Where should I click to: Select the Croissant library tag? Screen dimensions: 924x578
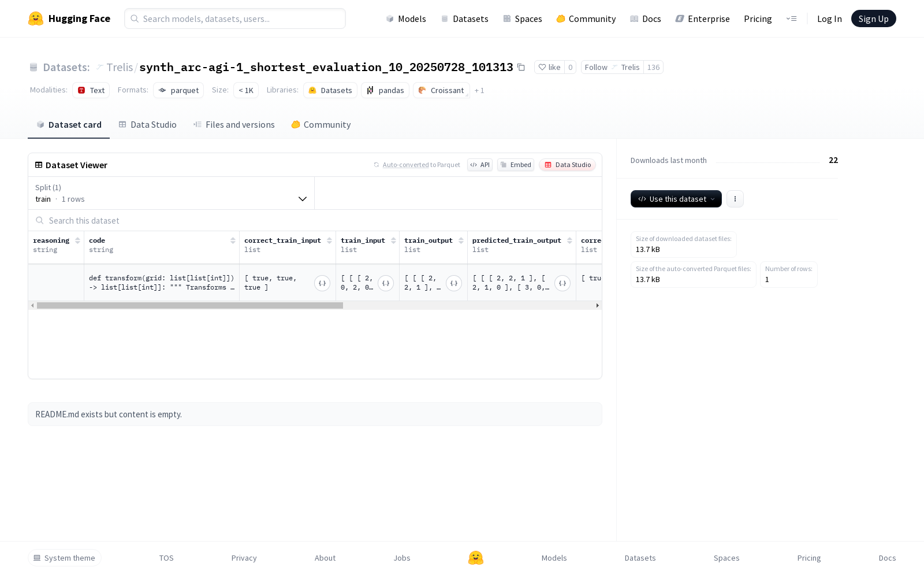441,90
